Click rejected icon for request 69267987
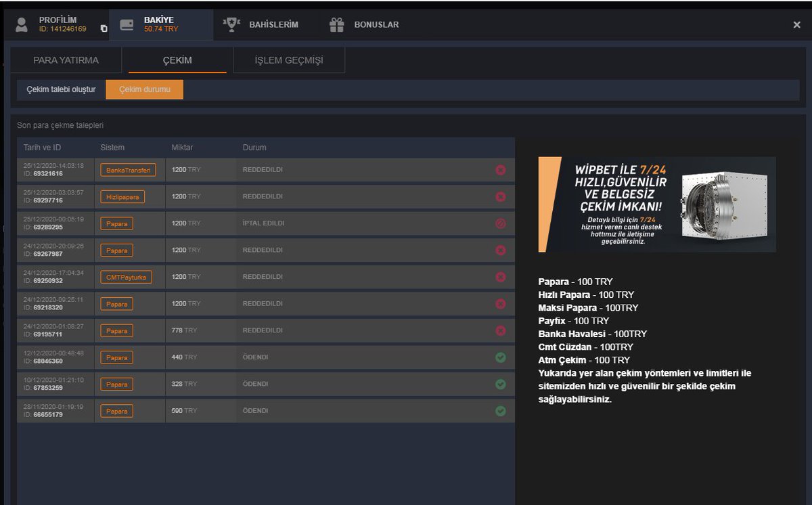 click(501, 250)
